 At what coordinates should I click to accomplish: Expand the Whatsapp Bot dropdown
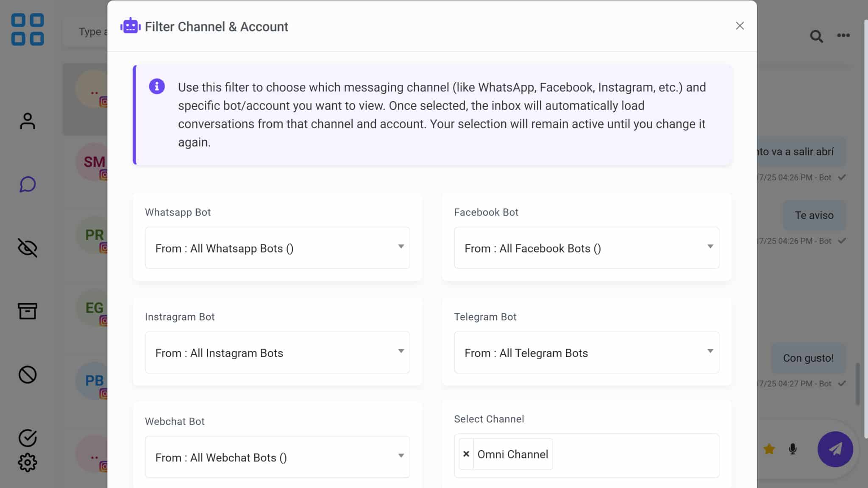[x=277, y=248]
